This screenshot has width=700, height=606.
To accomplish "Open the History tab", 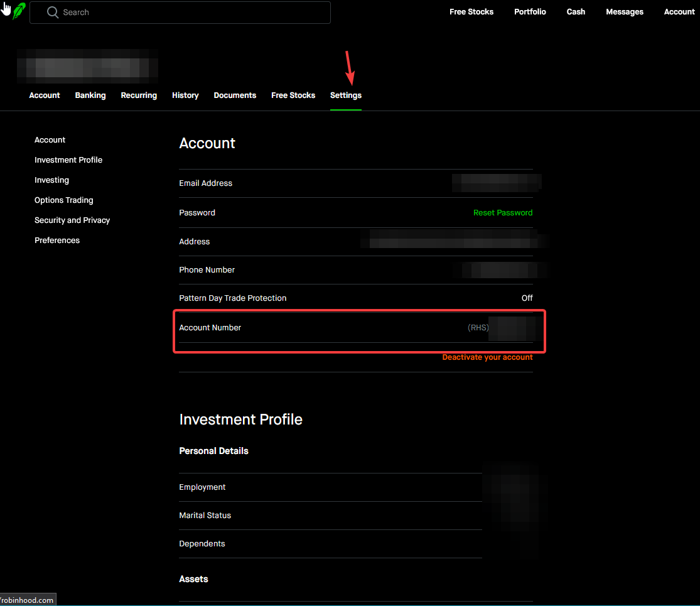I will (x=185, y=95).
